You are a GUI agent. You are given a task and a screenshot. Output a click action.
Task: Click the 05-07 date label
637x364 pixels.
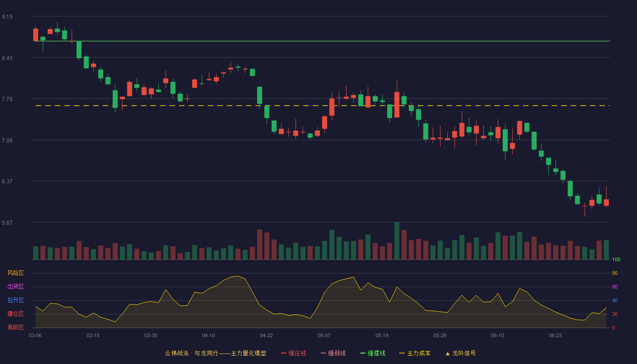coord(324,335)
